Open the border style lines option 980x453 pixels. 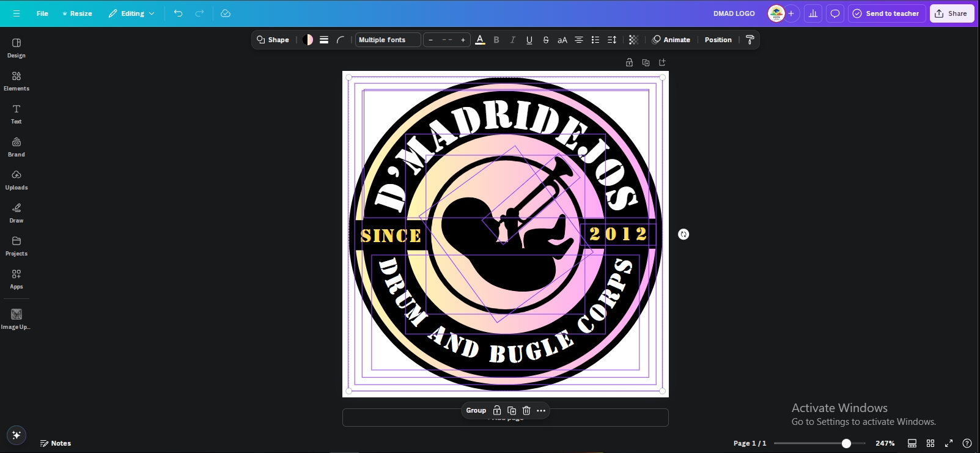coord(324,40)
